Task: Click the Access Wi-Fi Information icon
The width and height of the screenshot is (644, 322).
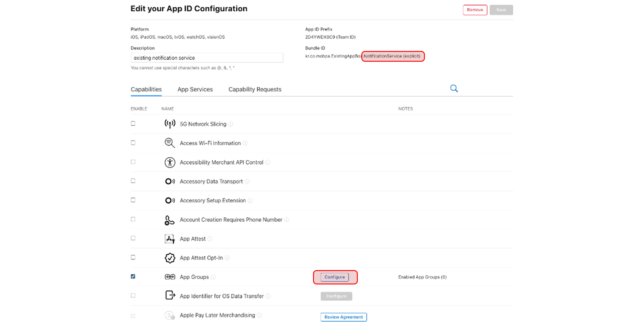Action: 170,143
